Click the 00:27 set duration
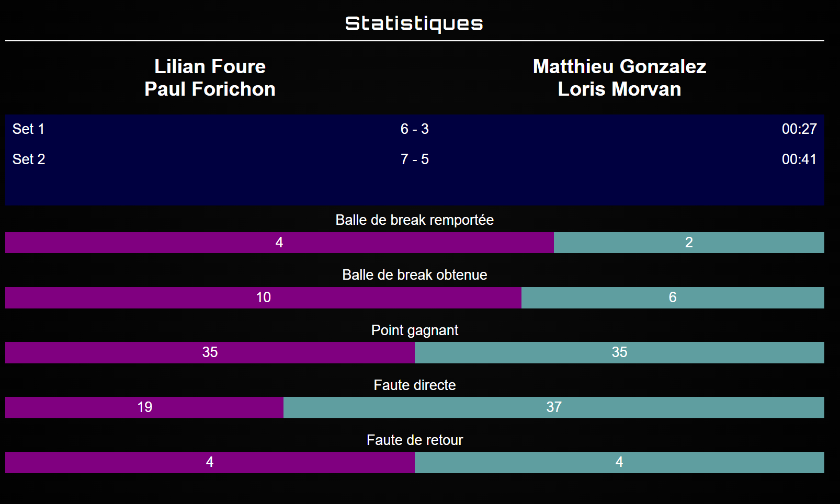 click(799, 129)
